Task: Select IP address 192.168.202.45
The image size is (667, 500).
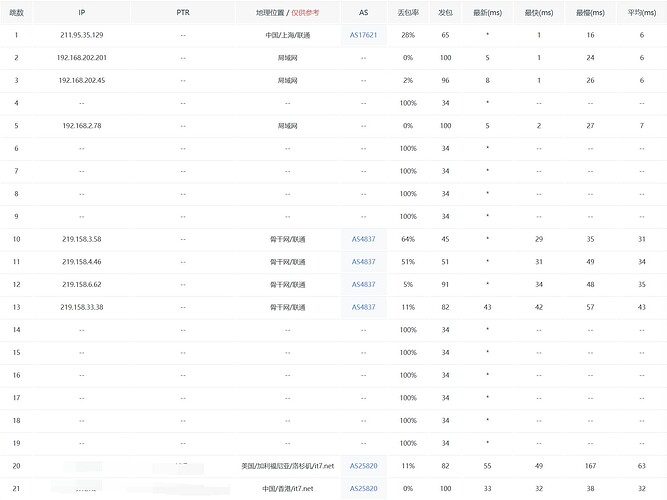Action: (x=82, y=80)
